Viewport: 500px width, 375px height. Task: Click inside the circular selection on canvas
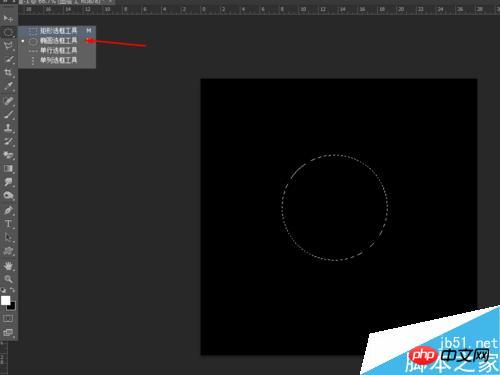[335, 207]
